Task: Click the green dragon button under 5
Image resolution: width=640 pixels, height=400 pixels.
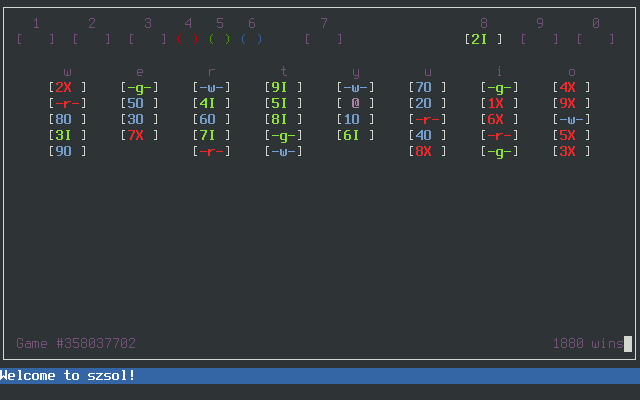Action: pos(220,39)
